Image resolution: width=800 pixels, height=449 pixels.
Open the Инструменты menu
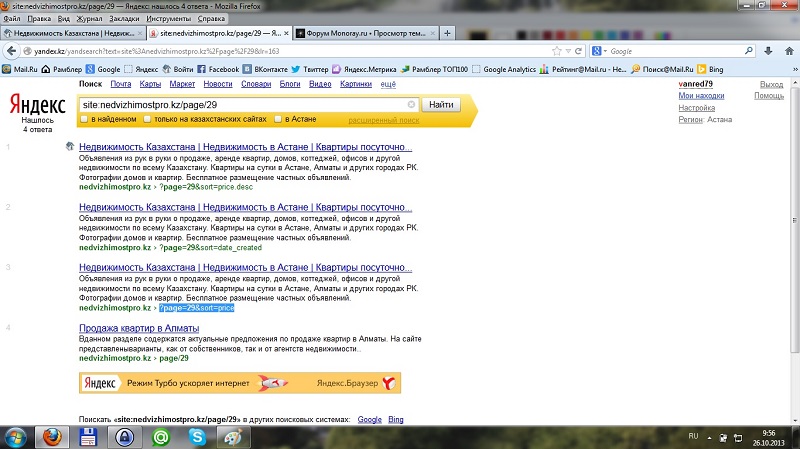(x=168, y=19)
